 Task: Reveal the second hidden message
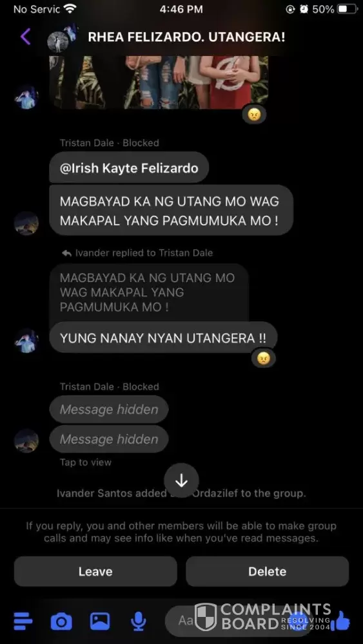[109, 439]
